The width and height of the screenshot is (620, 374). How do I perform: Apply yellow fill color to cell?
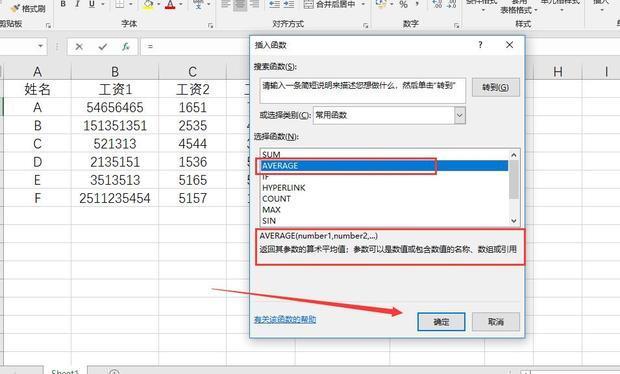pos(148,5)
